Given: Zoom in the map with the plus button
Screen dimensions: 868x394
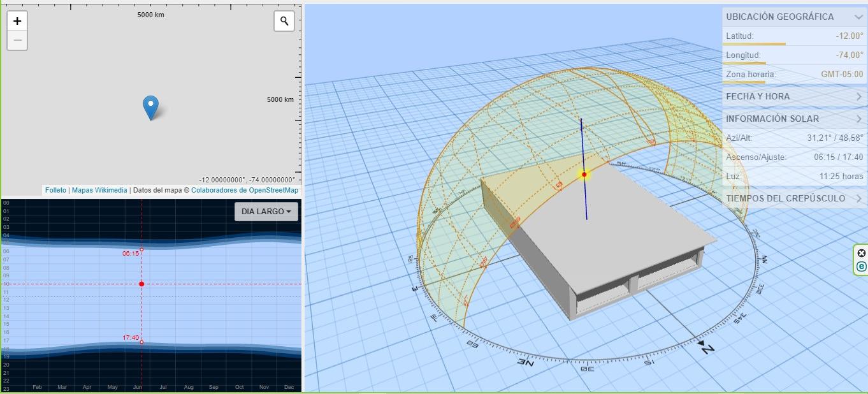Looking at the screenshot, I should [x=17, y=21].
